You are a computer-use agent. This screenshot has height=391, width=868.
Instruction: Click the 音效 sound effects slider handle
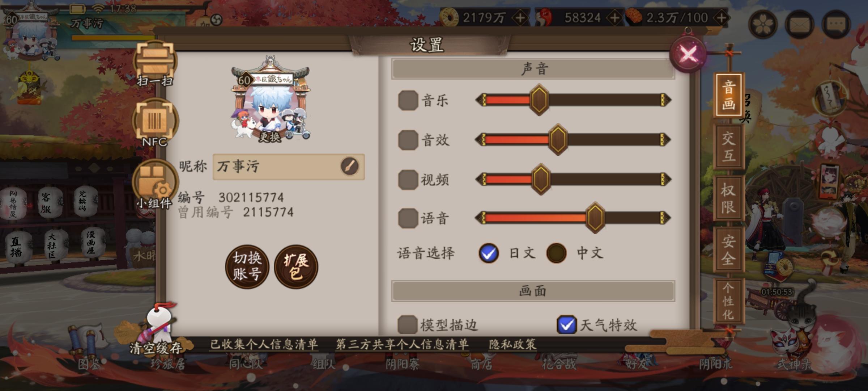[558, 140]
